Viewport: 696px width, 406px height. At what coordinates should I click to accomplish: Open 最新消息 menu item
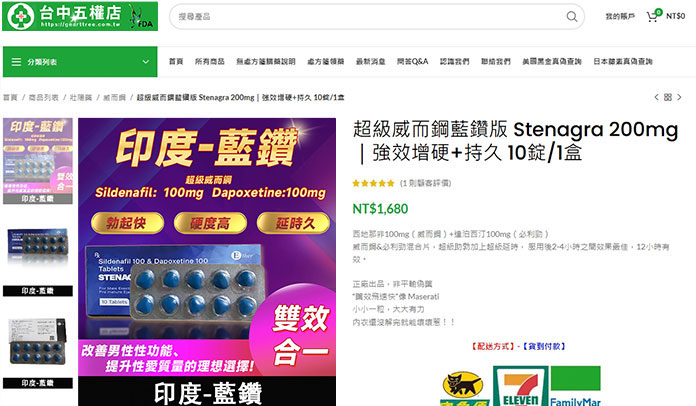click(371, 62)
